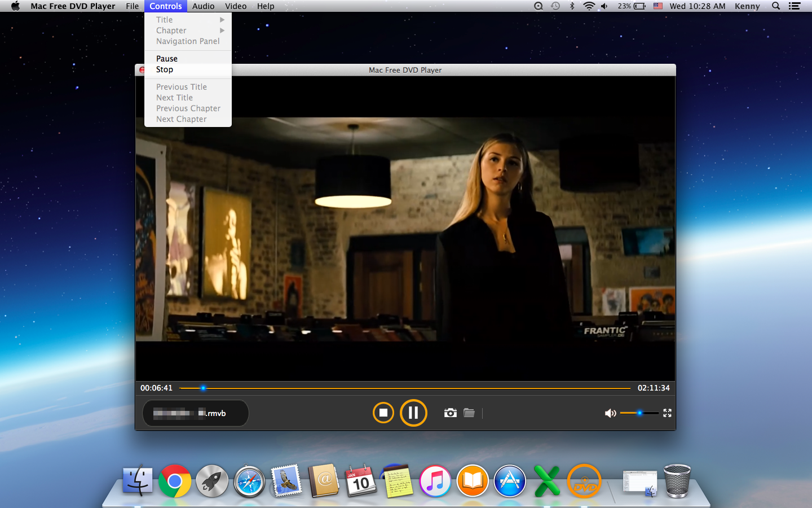Click the Bluetooth status icon
The width and height of the screenshot is (812, 508).
(x=572, y=6)
